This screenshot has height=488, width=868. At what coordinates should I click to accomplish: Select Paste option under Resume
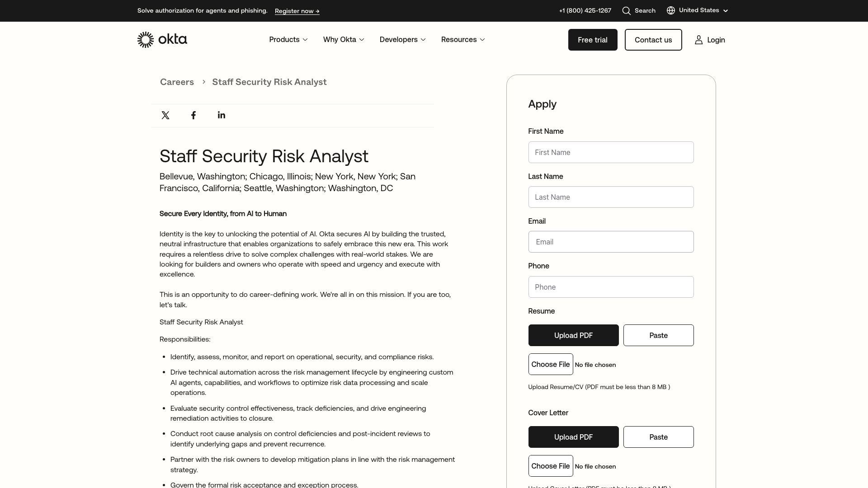click(658, 335)
